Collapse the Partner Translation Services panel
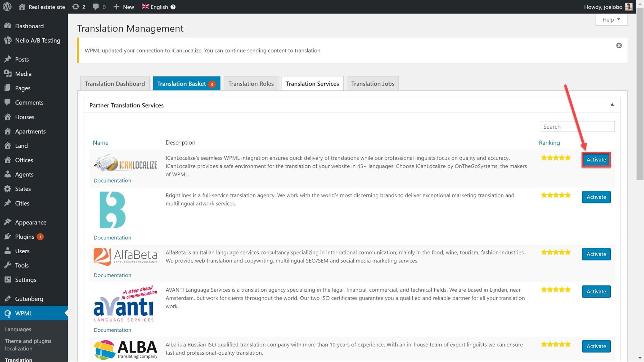The image size is (644, 362). click(612, 105)
